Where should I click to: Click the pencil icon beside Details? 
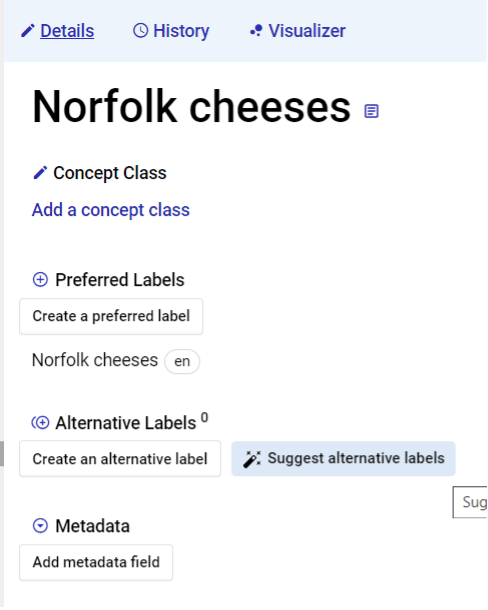coord(28,31)
